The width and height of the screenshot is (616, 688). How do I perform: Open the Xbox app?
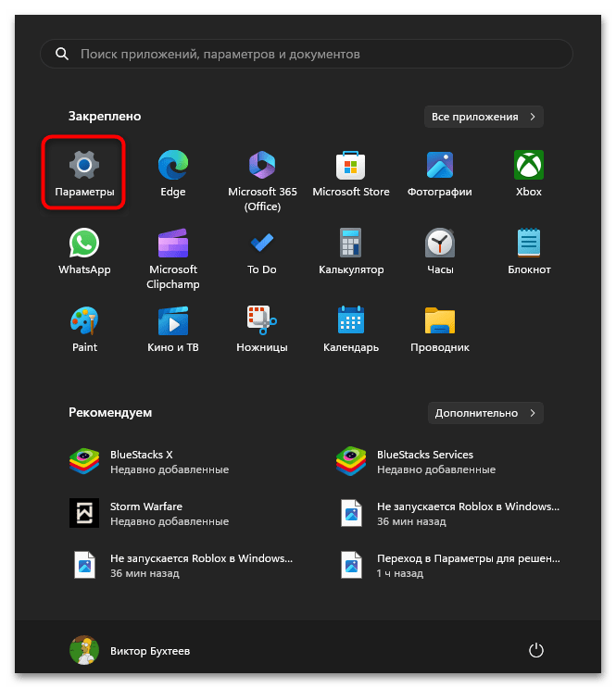pyautogui.click(x=529, y=173)
